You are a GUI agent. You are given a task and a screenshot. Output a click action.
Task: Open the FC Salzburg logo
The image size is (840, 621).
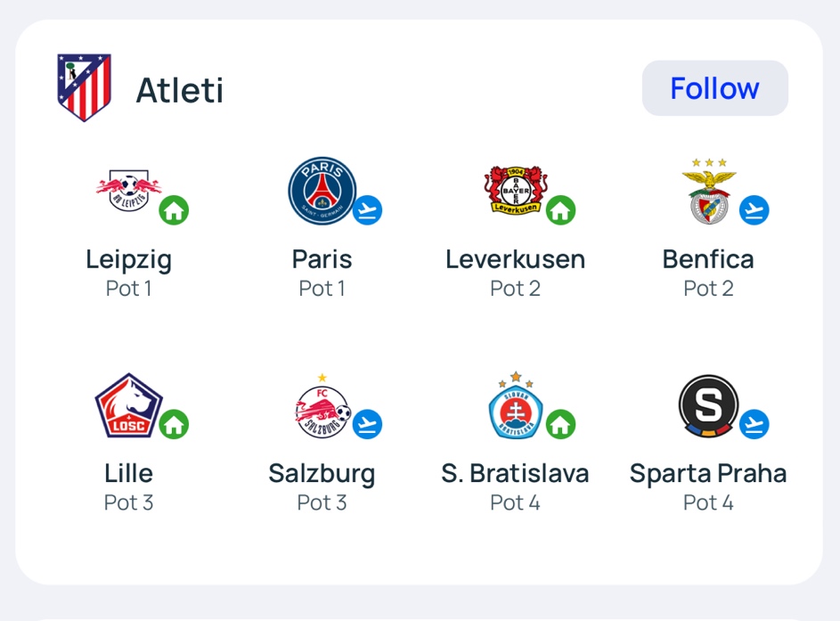(322, 405)
